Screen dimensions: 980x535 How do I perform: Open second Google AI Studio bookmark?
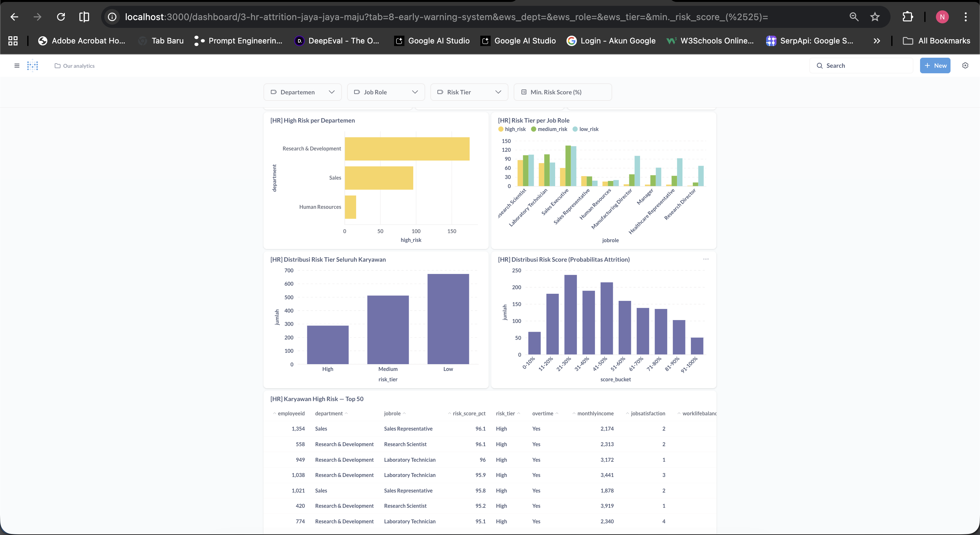click(x=518, y=41)
